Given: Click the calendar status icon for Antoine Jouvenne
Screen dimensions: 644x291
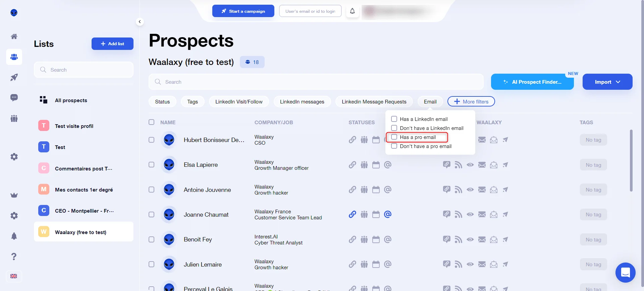Looking at the screenshot, I should pos(376,190).
